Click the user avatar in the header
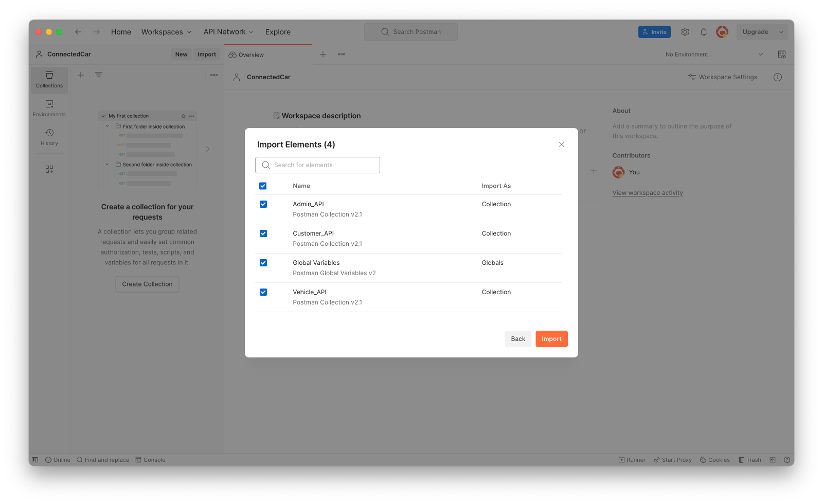Image resolution: width=823 pixels, height=504 pixels. 722,32
